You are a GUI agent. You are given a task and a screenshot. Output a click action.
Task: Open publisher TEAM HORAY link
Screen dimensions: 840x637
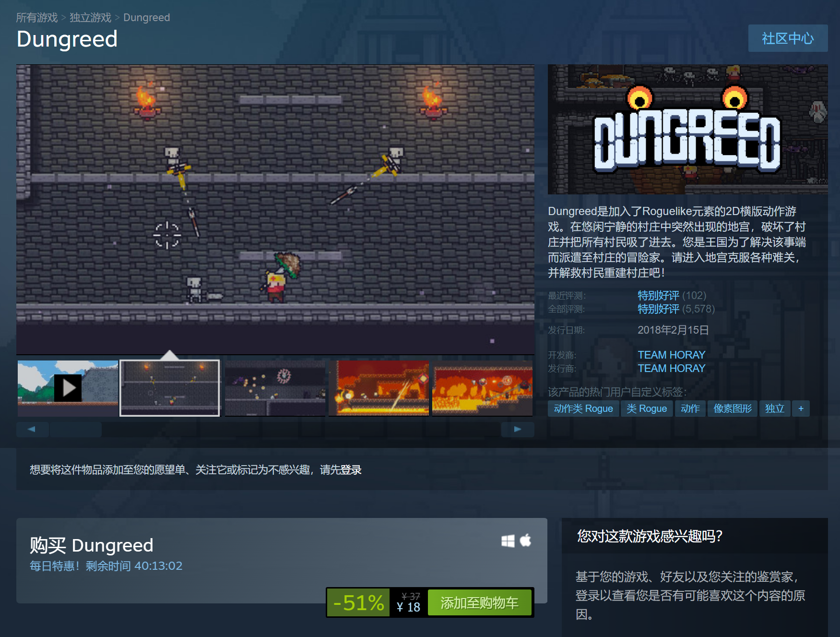(x=671, y=368)
